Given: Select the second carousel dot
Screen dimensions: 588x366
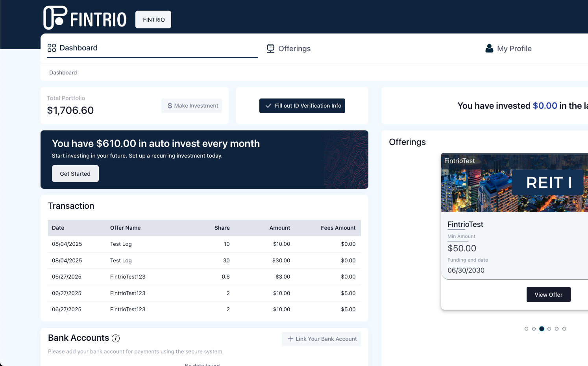Looking at the screenshot, I should [x=534, y=329].
